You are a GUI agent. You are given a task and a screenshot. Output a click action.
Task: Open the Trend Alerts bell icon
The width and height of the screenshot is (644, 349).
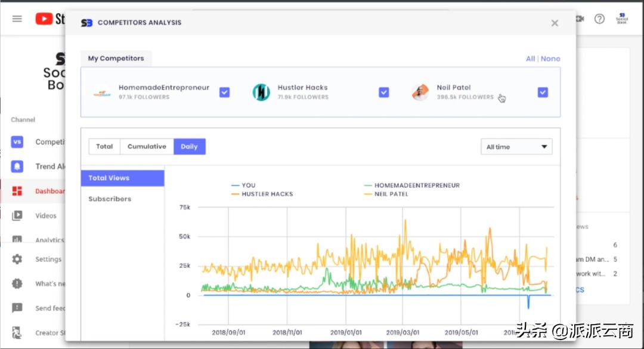[17, 166]
